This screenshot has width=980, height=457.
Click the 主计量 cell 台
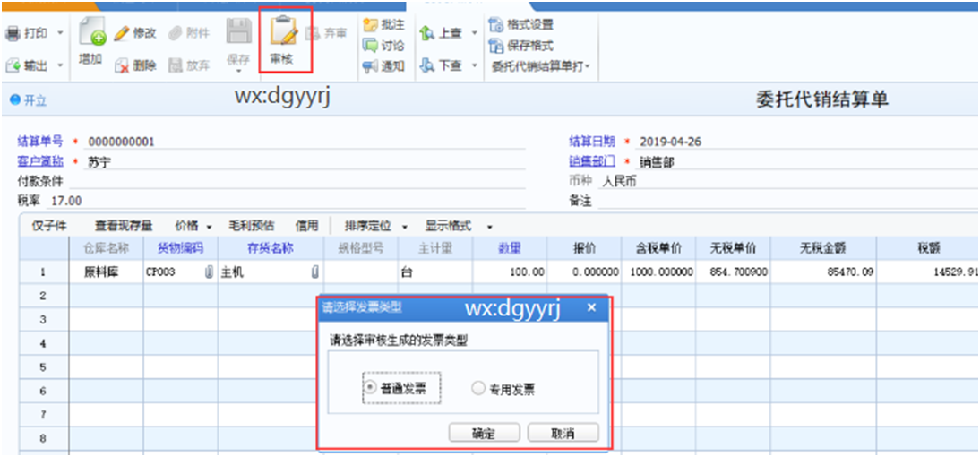435,272
